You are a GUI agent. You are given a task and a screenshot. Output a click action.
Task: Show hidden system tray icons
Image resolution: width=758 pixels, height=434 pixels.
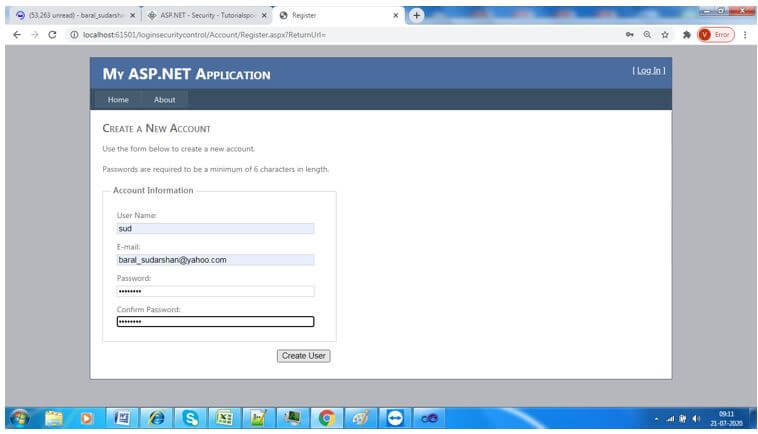tap(656, 419)
